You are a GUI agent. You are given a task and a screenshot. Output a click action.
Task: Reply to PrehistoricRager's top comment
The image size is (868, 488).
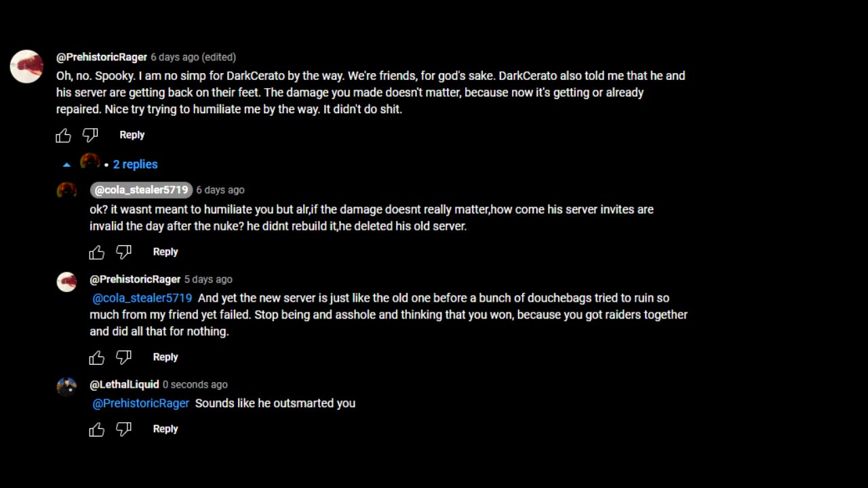132,135
